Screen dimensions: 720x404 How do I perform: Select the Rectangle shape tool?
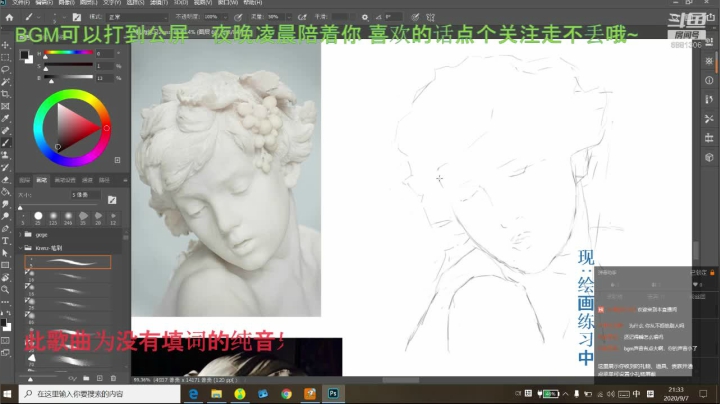6,265
